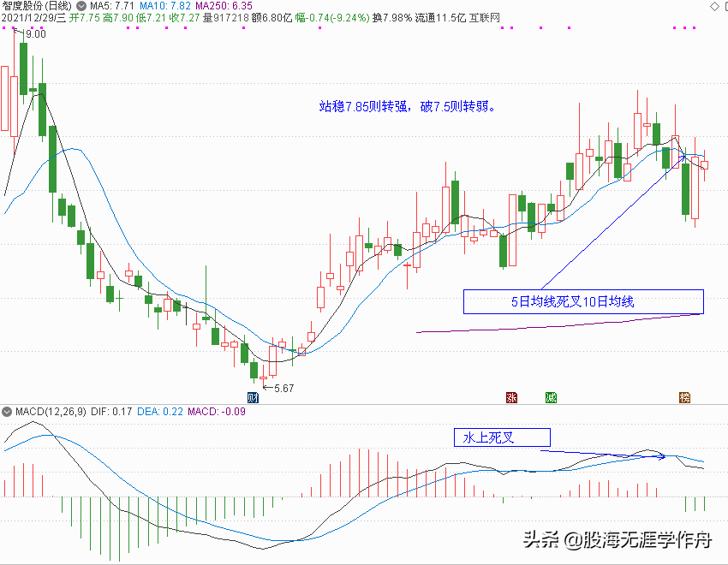Click the MACD(12,26,9) indicator title

pos(51,412)
